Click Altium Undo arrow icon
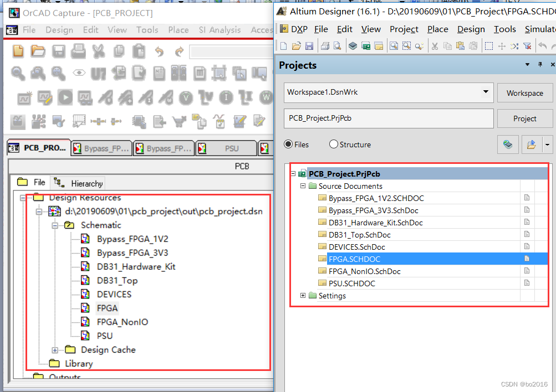This screenshot has width=556, height=392. click(x=543, y=46)
